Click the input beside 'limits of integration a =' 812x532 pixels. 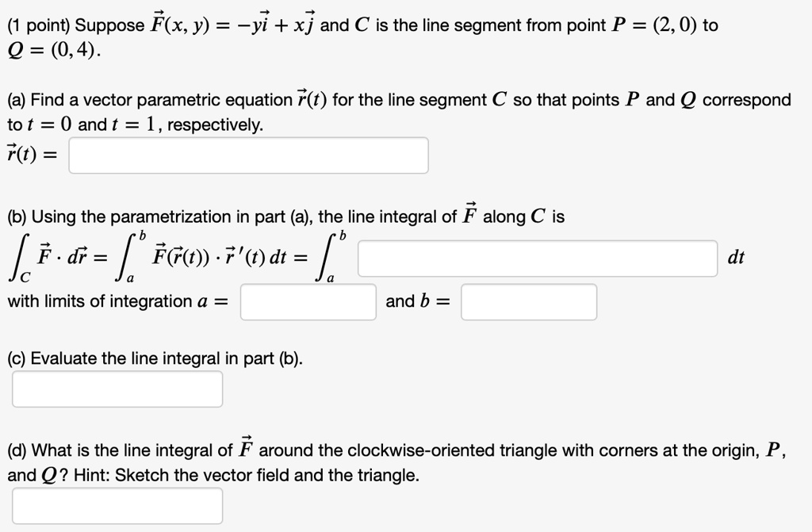pos(308,302)
